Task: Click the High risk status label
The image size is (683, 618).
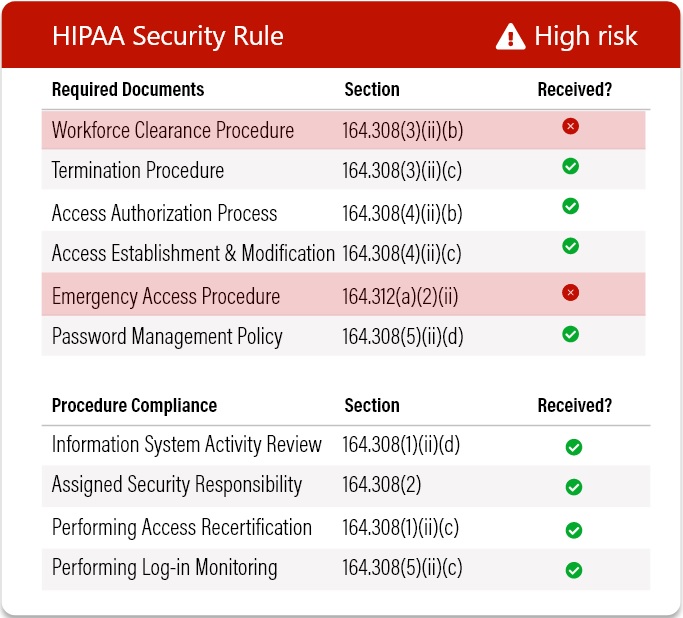Action: pos(586,36)
